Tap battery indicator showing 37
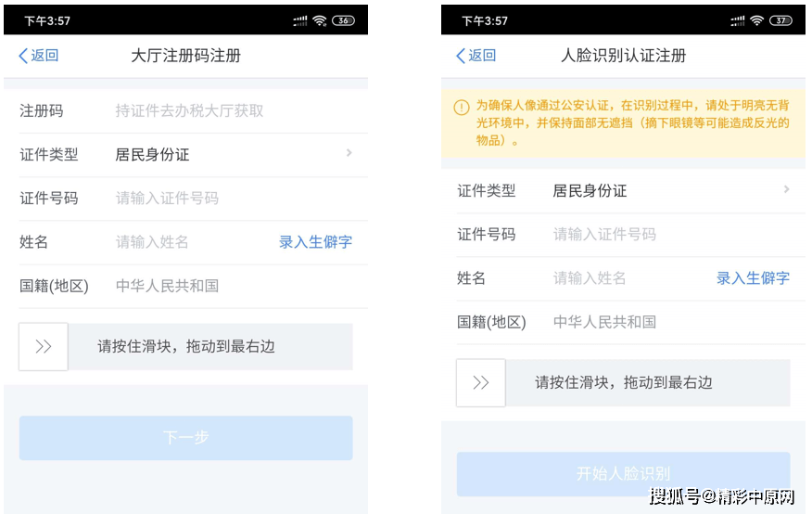The width and height of the screenshot is (812, 514). point(780,20)
